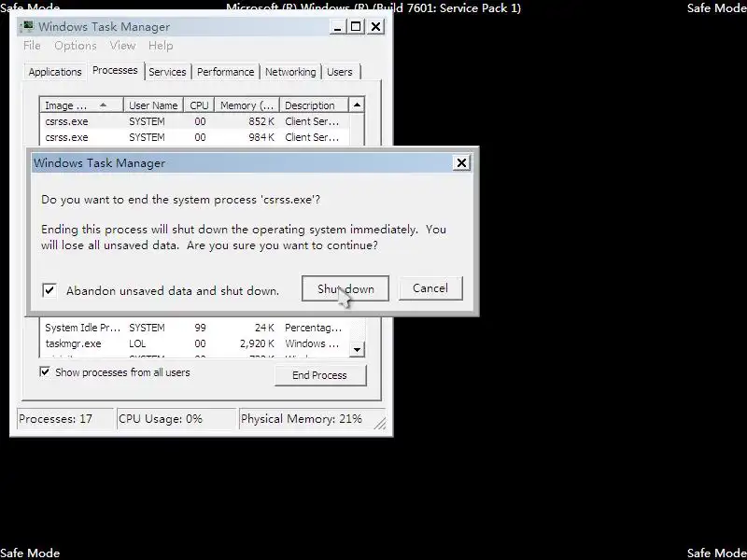This screenshot has height=560, width=747.
Task: Open the Options menu
Action: click(76, 46)
